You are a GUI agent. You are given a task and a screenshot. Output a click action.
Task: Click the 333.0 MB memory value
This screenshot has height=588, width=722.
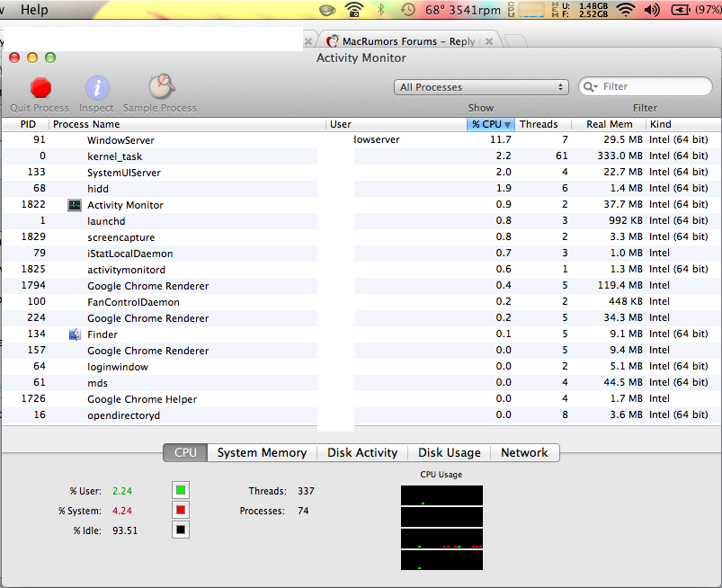(619, 156)
